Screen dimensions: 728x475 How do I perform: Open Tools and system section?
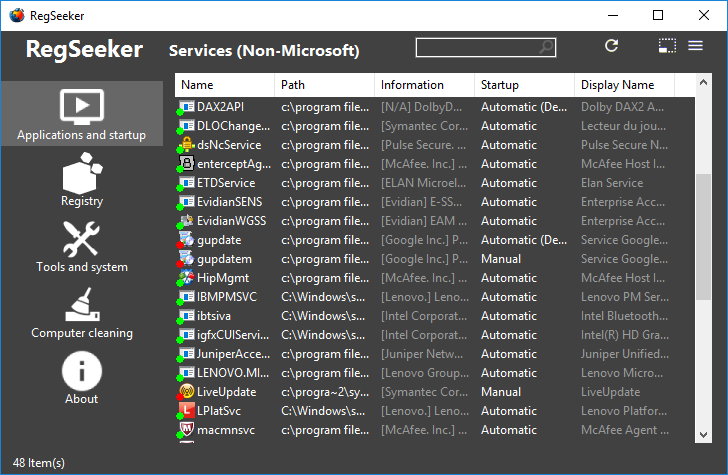point(82,247)
